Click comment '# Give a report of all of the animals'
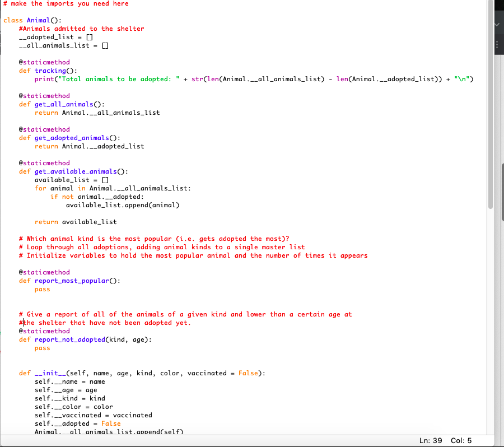Image resolution: width=504 pixels, height=447 pixels. click(185, 314)
